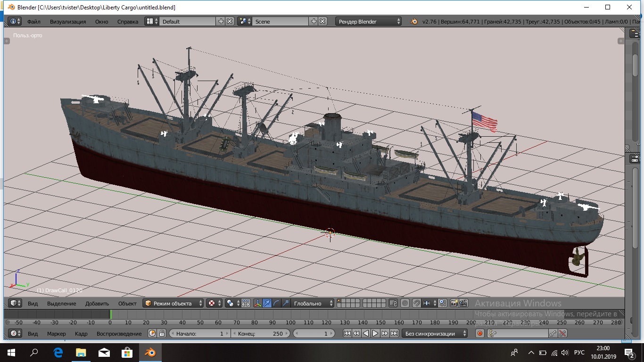The image size is (644, 362).
Task: Enable snapping with the magnet icon
Action: pyautogui.click(x=416, y=303)
